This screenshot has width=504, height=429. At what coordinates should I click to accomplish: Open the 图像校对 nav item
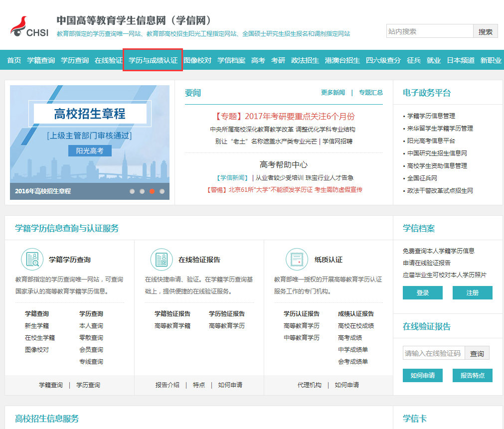197,60
